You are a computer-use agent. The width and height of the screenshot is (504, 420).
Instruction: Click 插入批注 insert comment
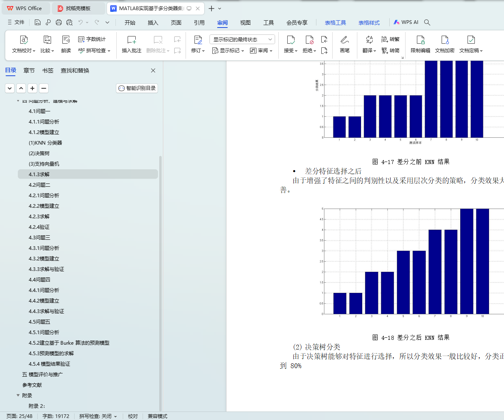pos(132,45)
